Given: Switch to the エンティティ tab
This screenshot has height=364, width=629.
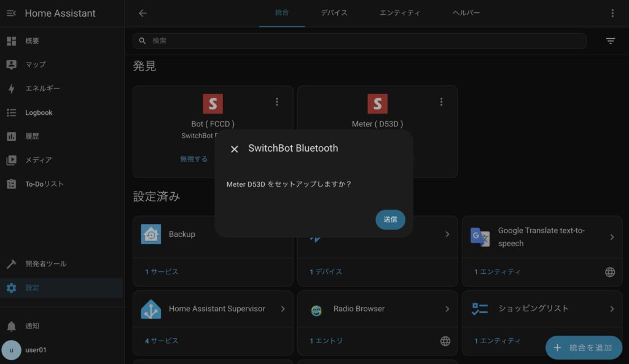Looking at the screenshot, I should pyautogui.click(x=400, y=13).
